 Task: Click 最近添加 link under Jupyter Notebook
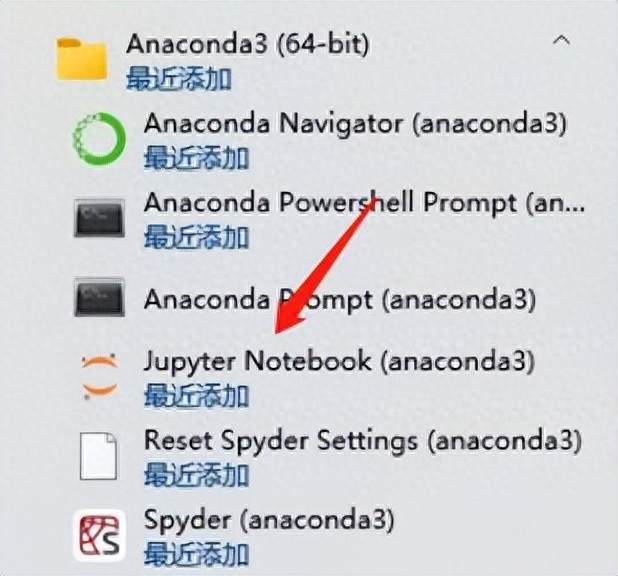(196, 395)
